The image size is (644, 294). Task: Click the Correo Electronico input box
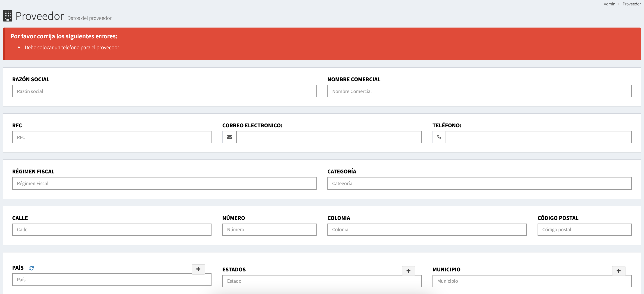coord(329,137)
